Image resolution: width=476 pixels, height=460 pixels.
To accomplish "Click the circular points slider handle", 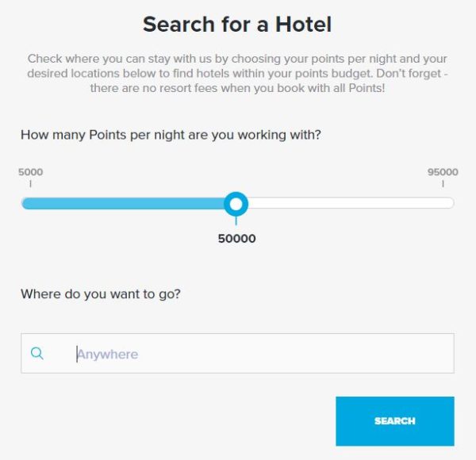I will (x=236, y=204).
